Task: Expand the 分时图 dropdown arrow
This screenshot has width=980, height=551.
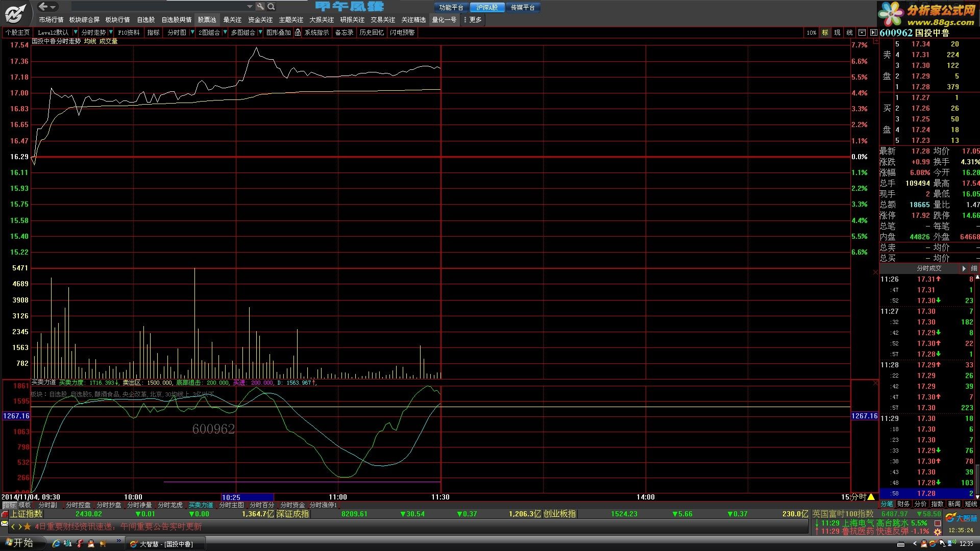Action: pos(192,32)
